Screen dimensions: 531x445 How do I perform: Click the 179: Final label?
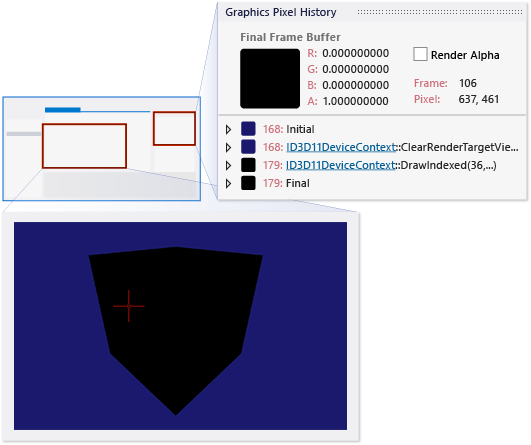[286, 183]
